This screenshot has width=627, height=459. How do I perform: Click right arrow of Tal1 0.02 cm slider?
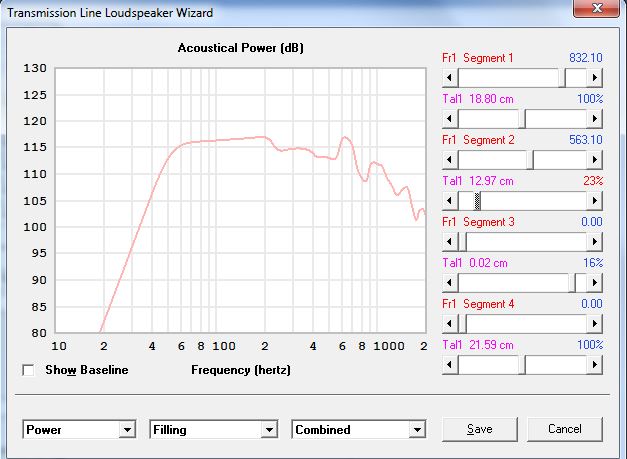(595, 283)
